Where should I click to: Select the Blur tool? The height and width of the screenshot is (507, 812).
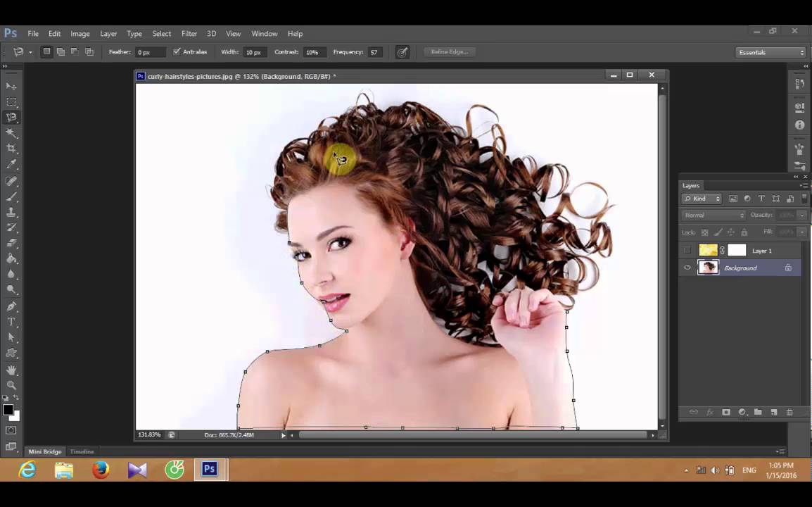point(11,274)
